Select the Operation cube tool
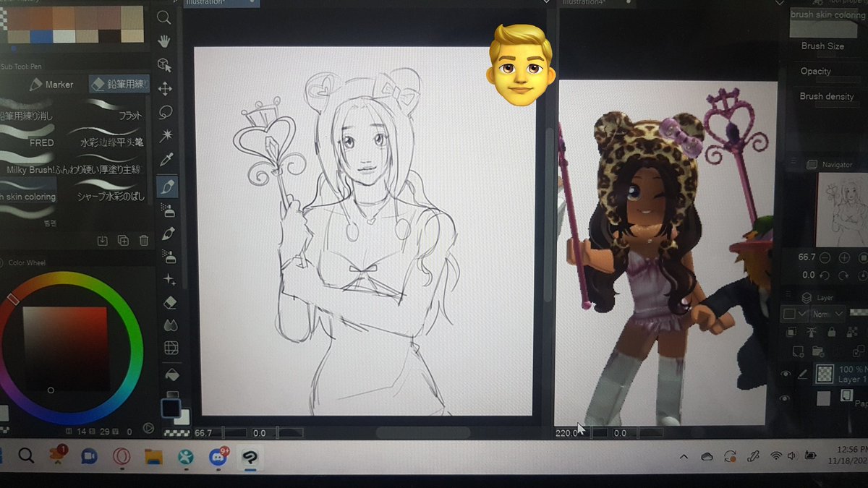Image resolution: width=868 pixels, height=488 pixels. [x=164, y=65]
